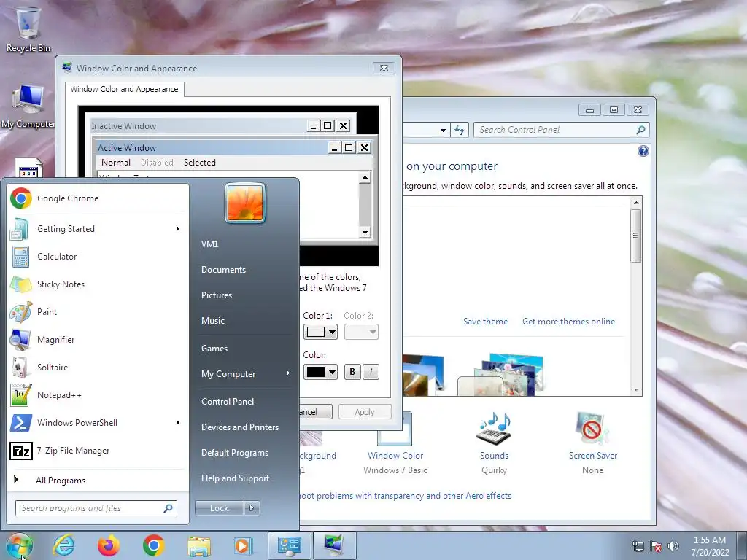Screen dimensions: 747x560
Task: Expand the Getting Started submenu arrow
Action: [178, 228]
